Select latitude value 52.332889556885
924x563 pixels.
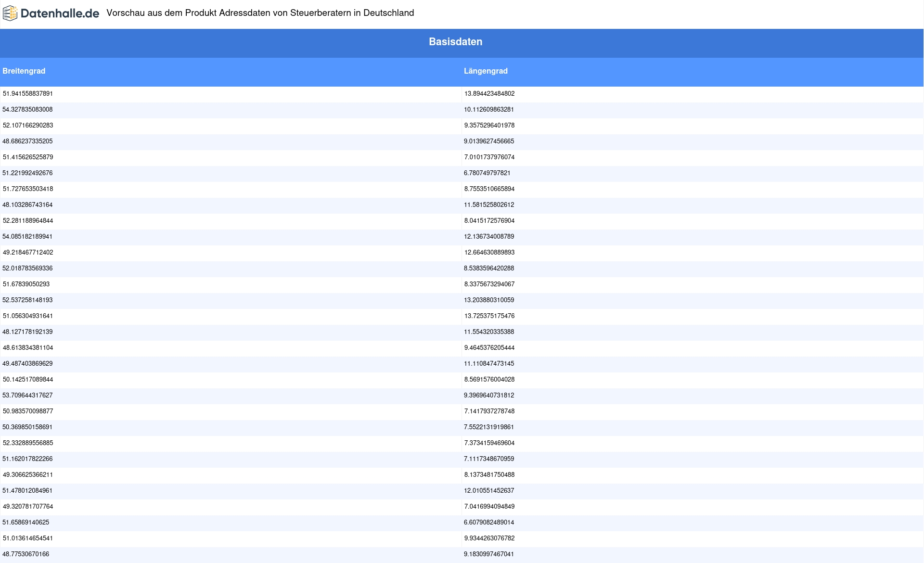(28, 443)
